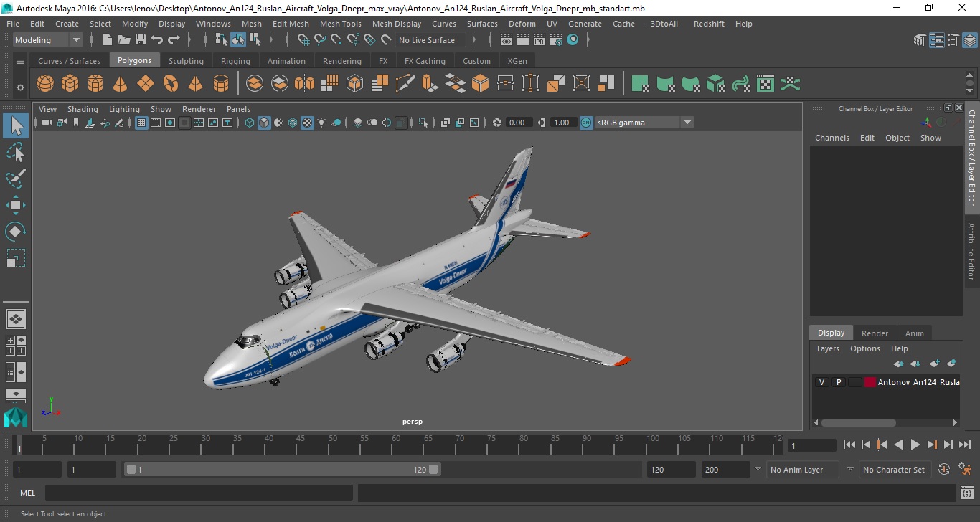
Task: Open character set options running-man icon
Action: pos(965,470)
